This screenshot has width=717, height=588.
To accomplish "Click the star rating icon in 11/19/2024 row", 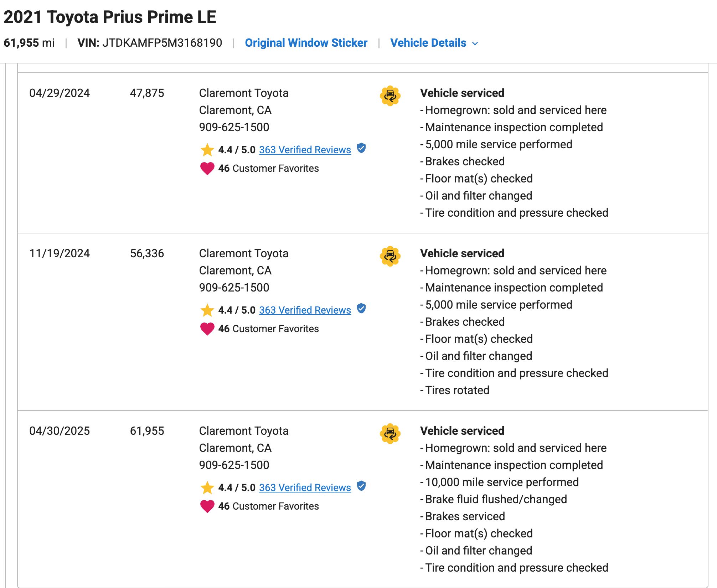I will pos(207,310).
